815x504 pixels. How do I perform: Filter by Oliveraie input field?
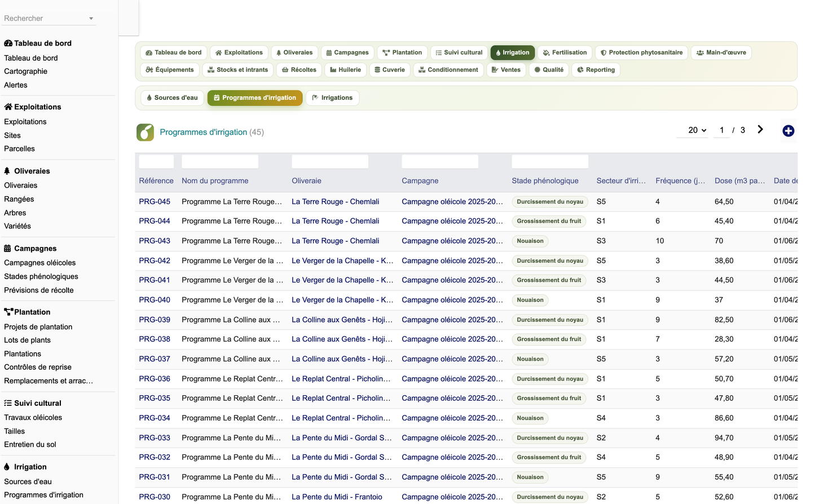click(x=330, y=161)
